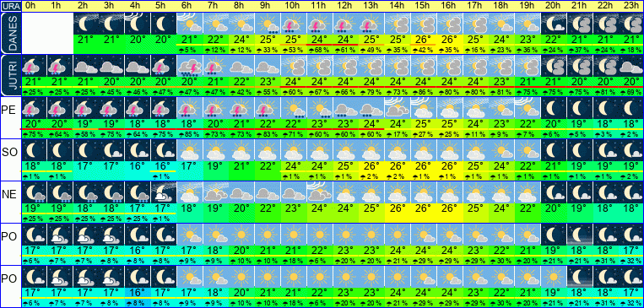Viewport: 644px width, 308px height.
Task: Click the DANES 9h sun with rain icon
Action: pyautogui.click(x=267, y=24)
